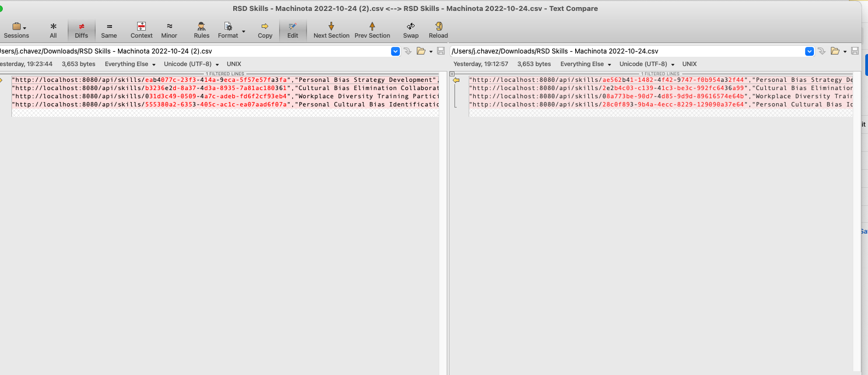Viewport: 868px width, 375px height.
Task: Open left Unicode (UTF-8) encoding dropdown
Action: coord(191,64)
